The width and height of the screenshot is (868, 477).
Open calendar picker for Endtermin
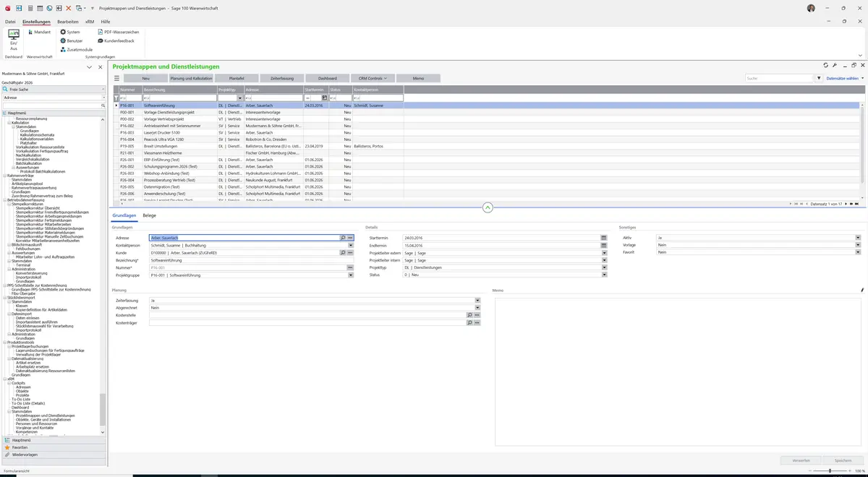click(603, 245)
